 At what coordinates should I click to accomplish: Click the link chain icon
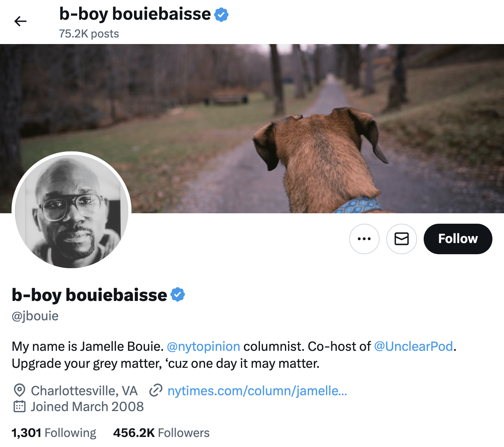pos(156,391)
